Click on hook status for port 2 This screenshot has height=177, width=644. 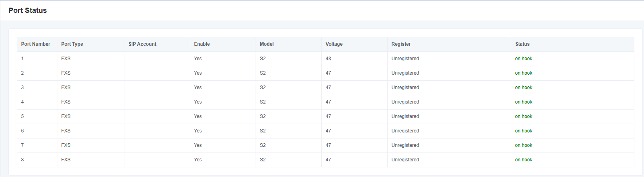524,73
